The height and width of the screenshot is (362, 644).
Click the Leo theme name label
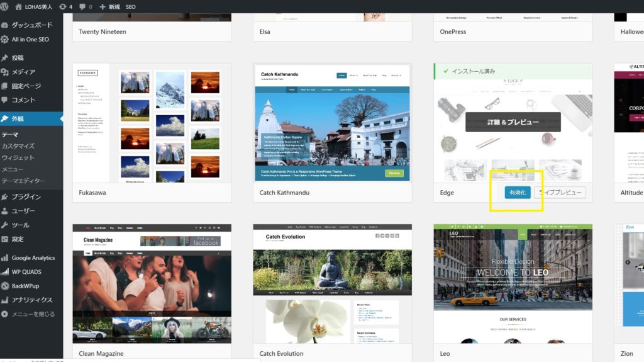[445, 353]
